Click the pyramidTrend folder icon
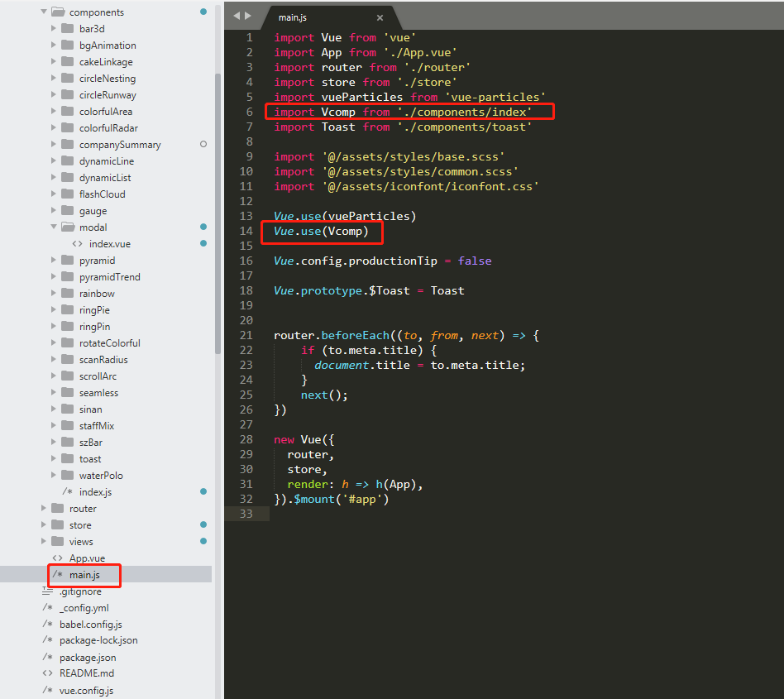The image size is (784, 699). (x=68, y=276)
